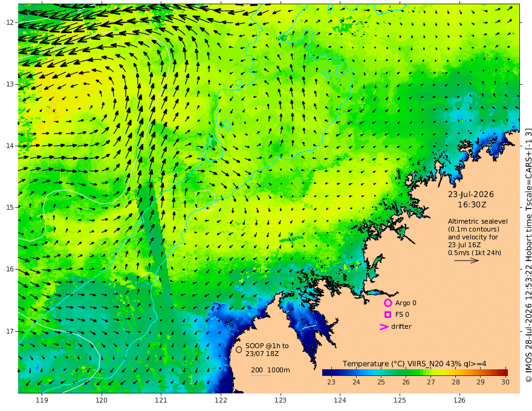
Task: Click the 0.5m/s velocity scale arrow
Action: [x=467, y=261]
